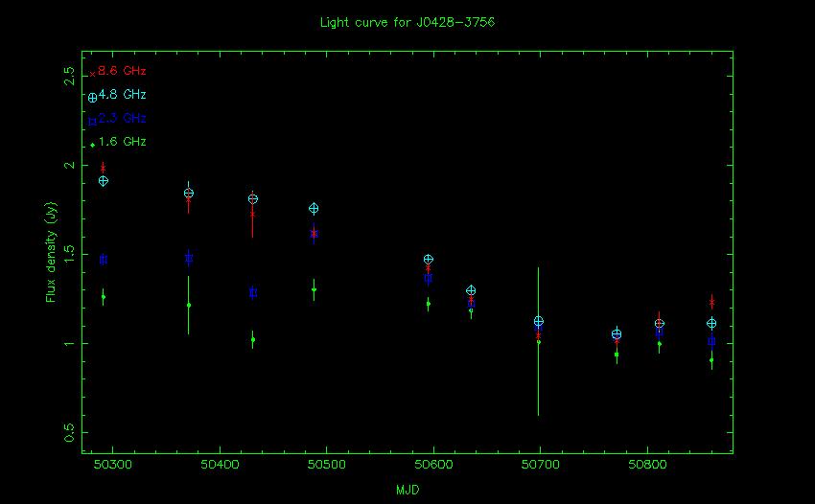The height and width of the screenshot is (504, 815).
Task: Select the "1.6 GHz" legend label
Action: pos(122,141)
